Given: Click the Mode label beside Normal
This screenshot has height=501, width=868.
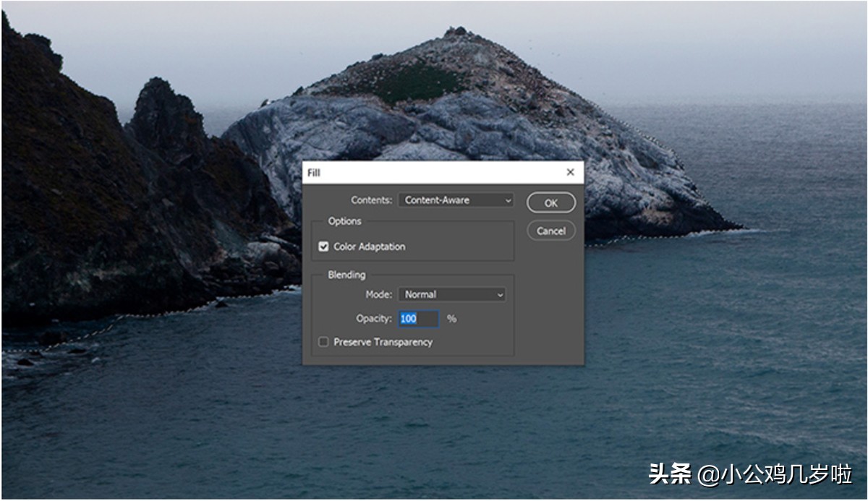Looking at the screenshot, I should tap(379, 295).
